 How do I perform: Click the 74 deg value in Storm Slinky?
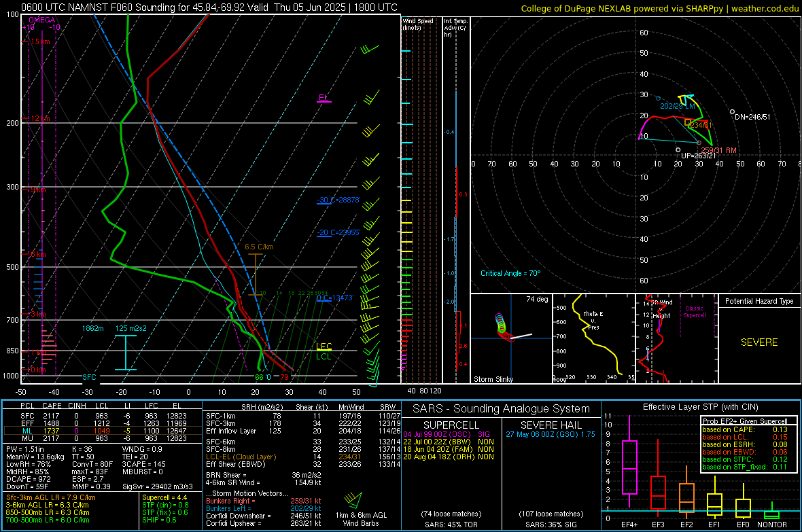click(537, 299)
